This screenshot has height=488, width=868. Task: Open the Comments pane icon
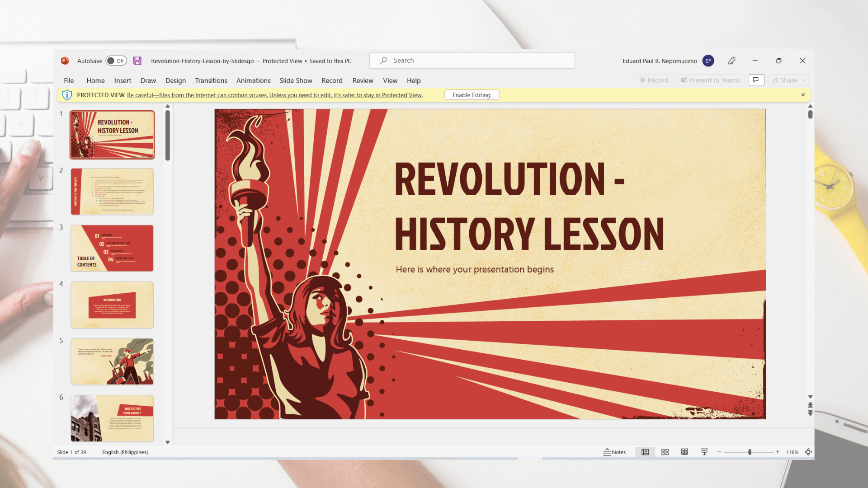[x=756, y=80]
